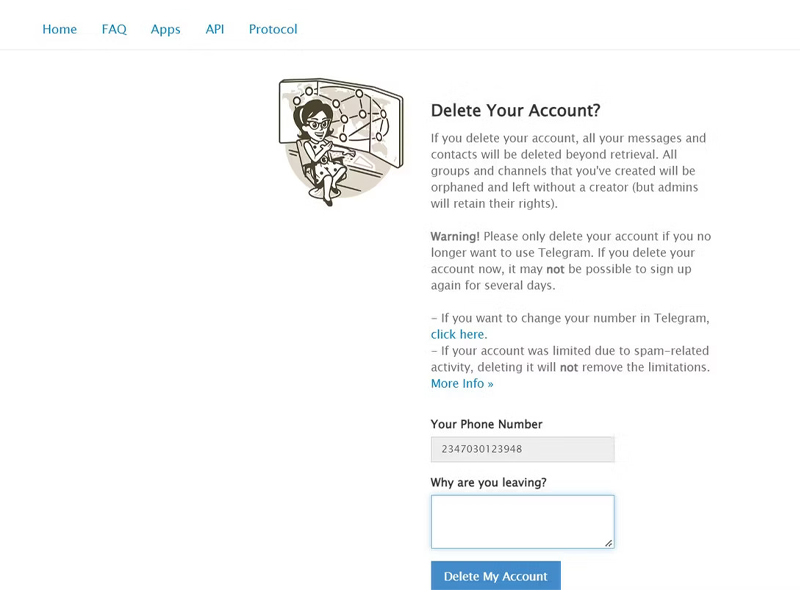Open the Protocol navigation link
800x600 pixels.
click(273, 29)
